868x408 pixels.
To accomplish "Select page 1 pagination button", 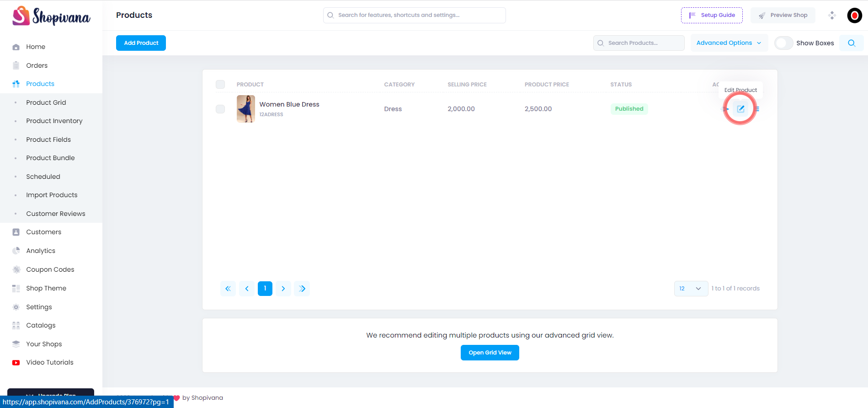I will tap(265, 289).
